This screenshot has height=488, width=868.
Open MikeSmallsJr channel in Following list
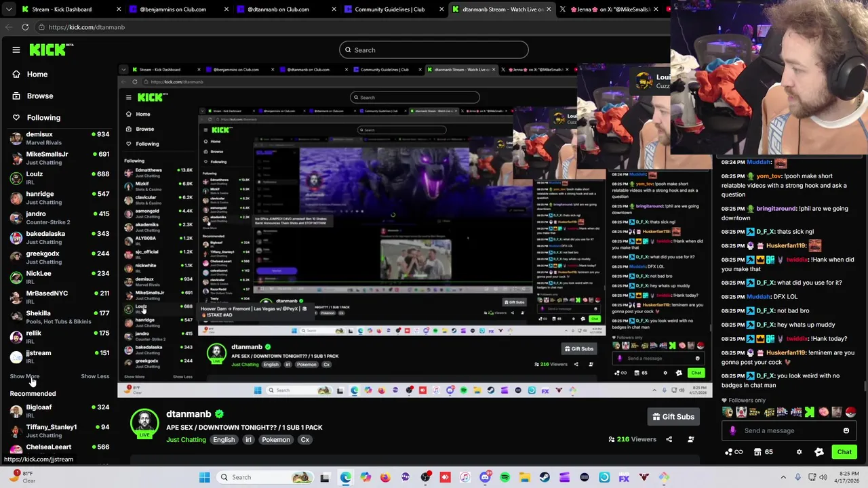(x=60, y=158)
